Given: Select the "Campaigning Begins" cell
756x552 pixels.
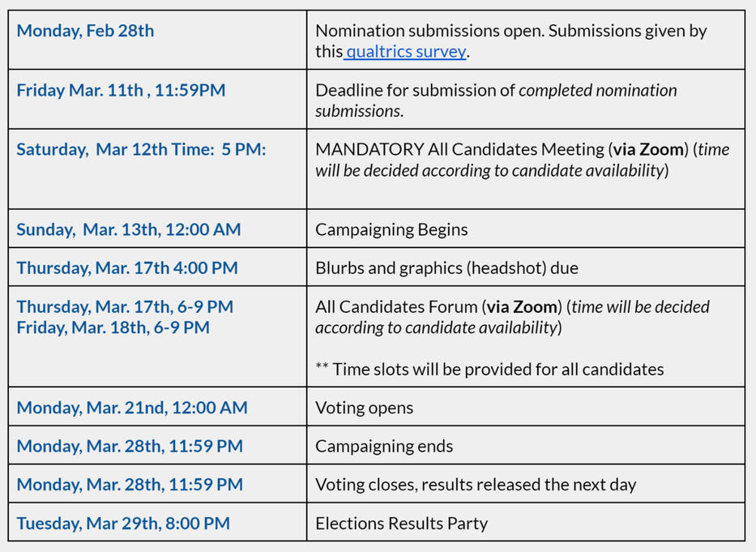Looking at the screenshot, I should [x=391, y=229].
